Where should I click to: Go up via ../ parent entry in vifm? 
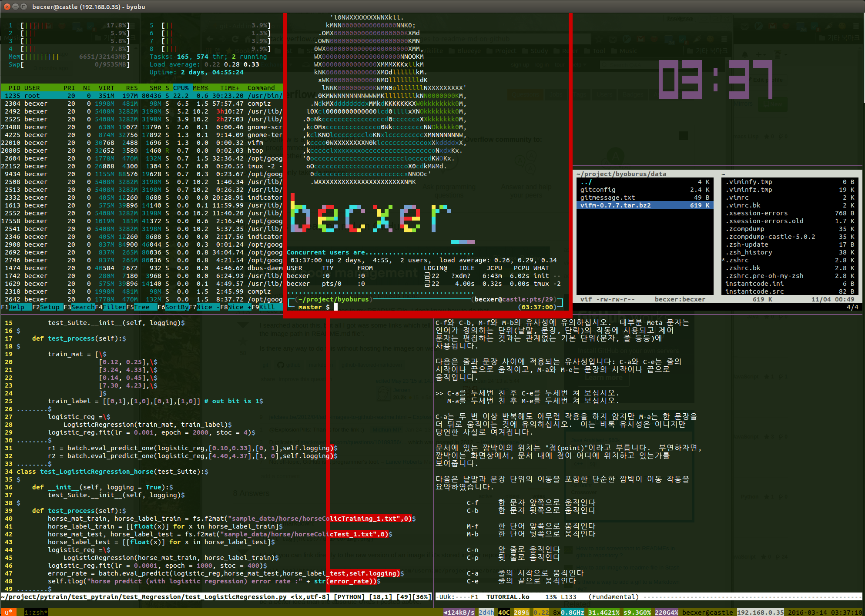[x=586, y=182]
